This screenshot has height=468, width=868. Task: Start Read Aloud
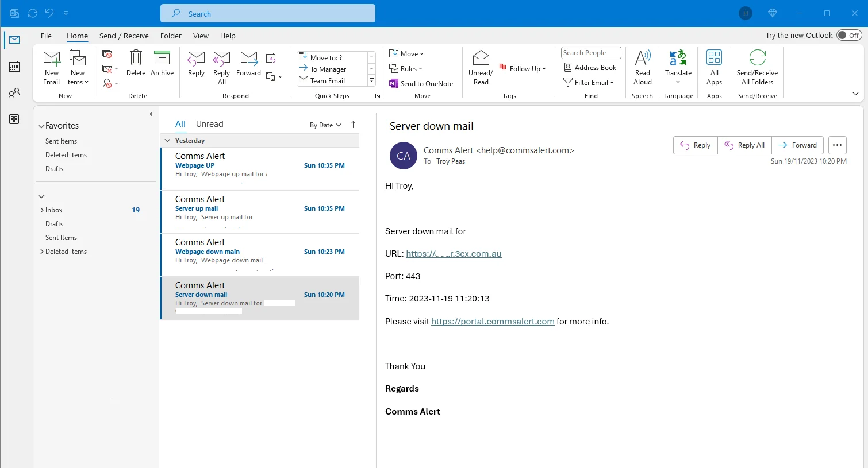[643, 68]
